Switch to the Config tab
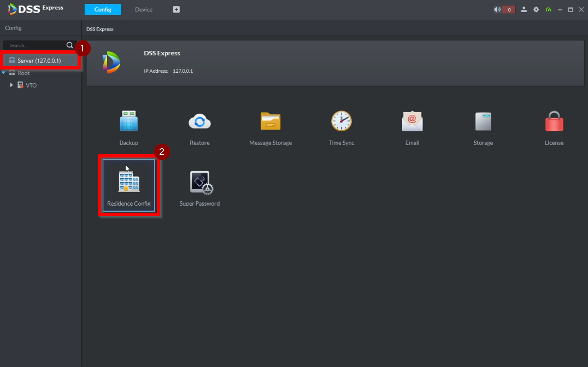This screenshot has height=367, width=588. 103,9
